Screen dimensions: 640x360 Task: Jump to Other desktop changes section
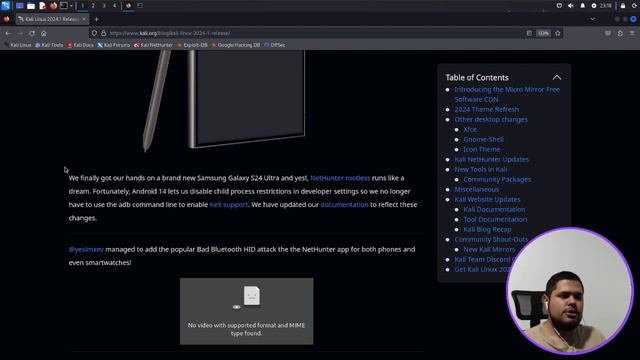click(x=491, y=120)
